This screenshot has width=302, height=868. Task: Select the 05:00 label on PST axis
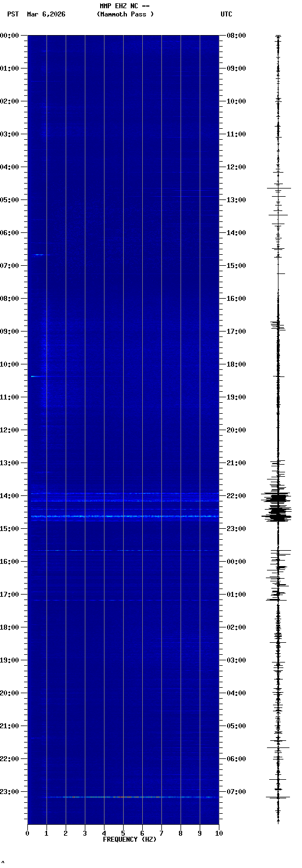tap(9, 200)
